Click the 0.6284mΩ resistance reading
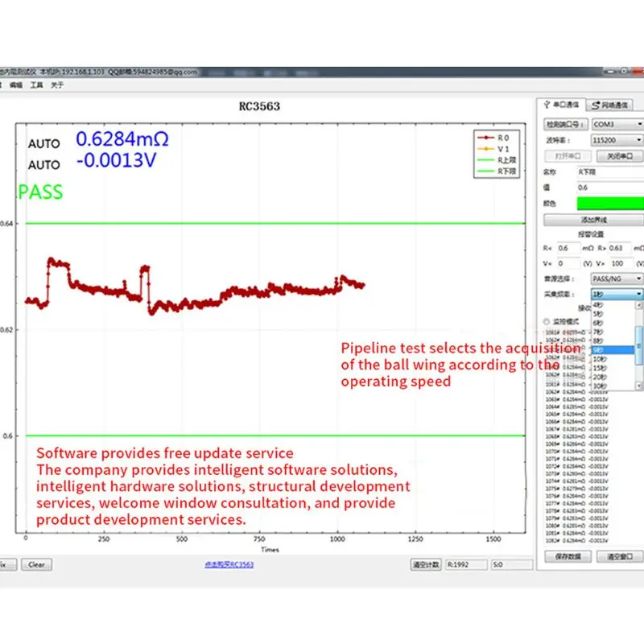This screenshot has width=644, height=644. coord(122,138)
